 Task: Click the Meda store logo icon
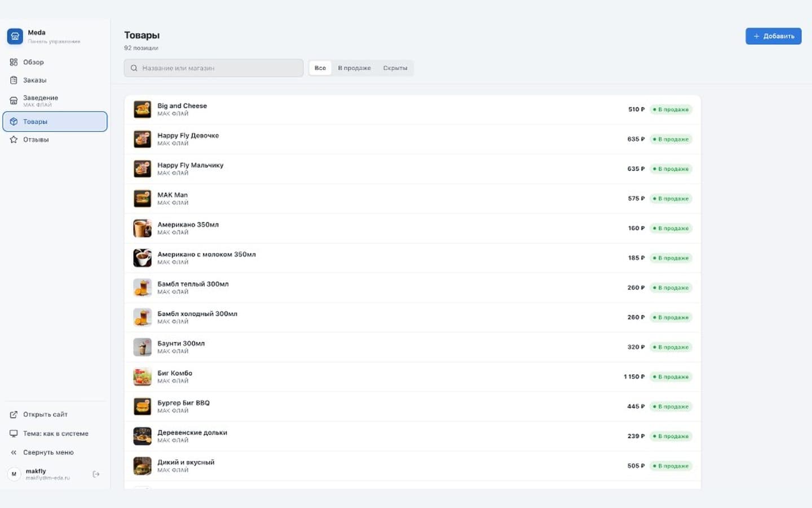coord(15,36)
